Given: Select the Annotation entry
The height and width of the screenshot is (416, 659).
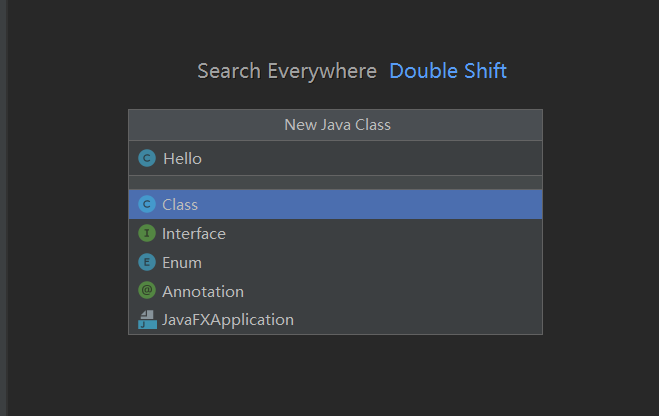Looking at the screenshot, I should tap(203, 291).
